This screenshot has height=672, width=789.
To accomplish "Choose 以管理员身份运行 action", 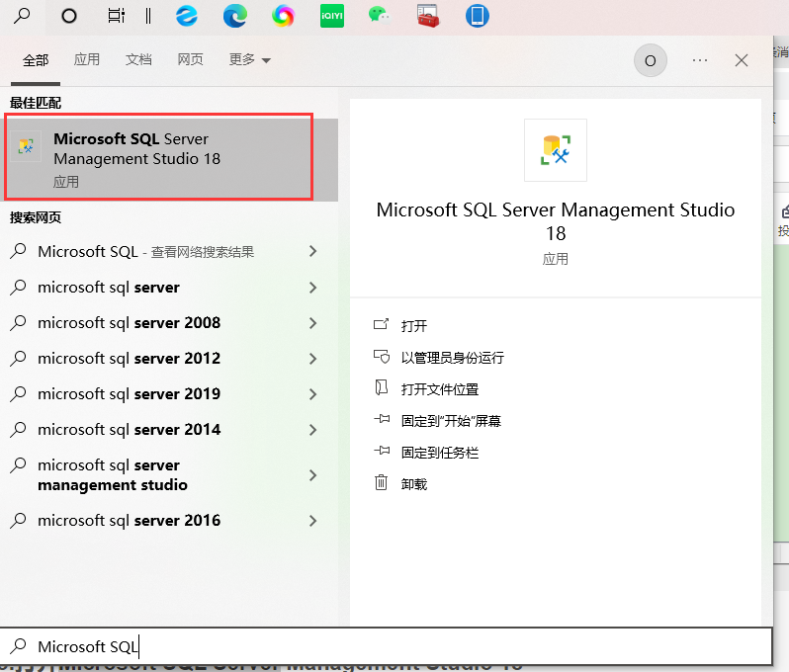I will [453, 358].
